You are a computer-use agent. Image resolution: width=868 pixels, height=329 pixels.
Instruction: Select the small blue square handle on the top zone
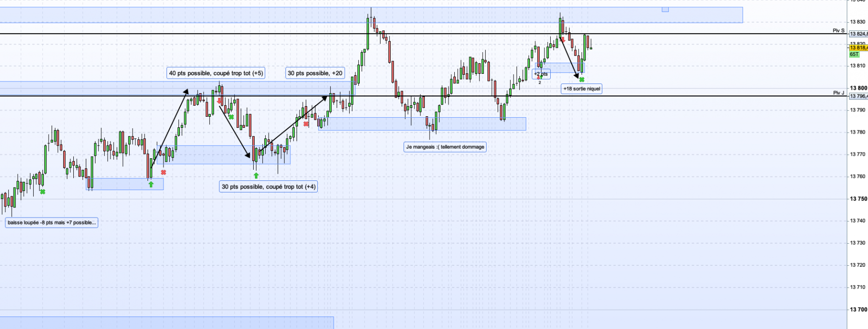pos(665,9)
